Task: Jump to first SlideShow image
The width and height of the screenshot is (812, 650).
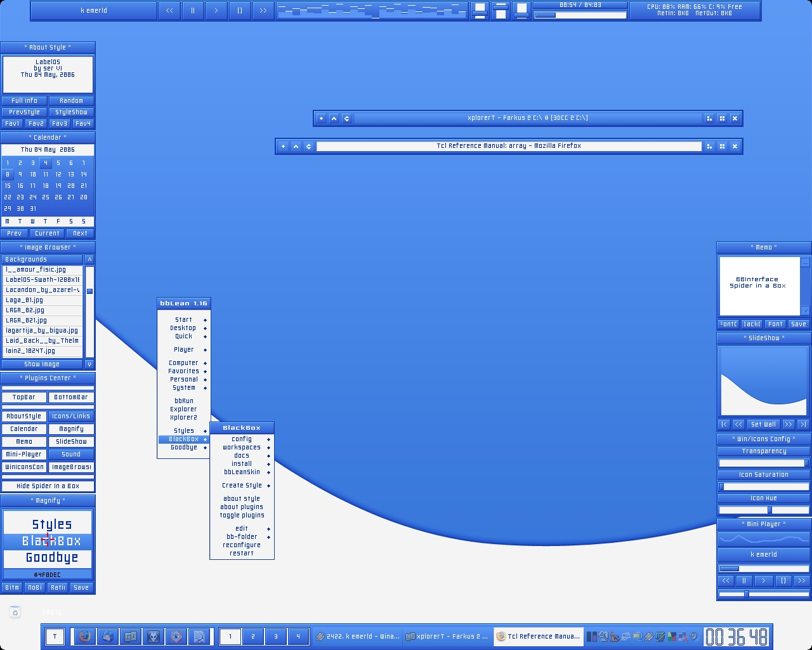Action: pos(724,424)
